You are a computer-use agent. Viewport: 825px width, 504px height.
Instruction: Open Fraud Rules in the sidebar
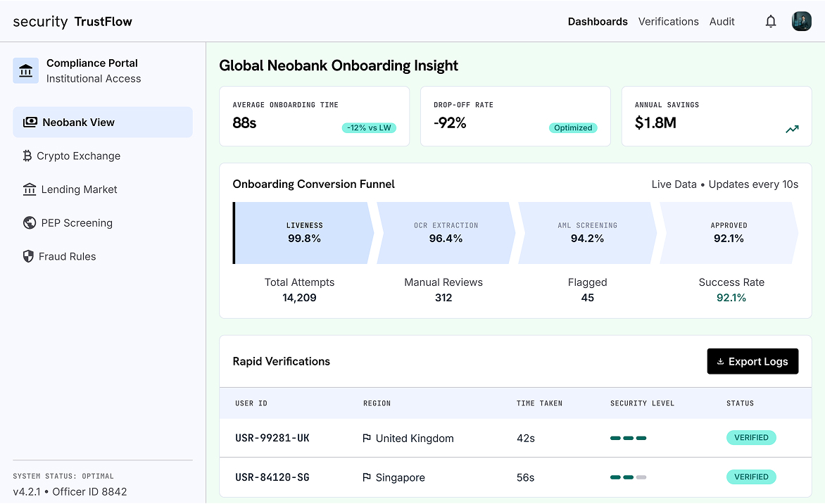pyautogui.click(x=103, y=256)
